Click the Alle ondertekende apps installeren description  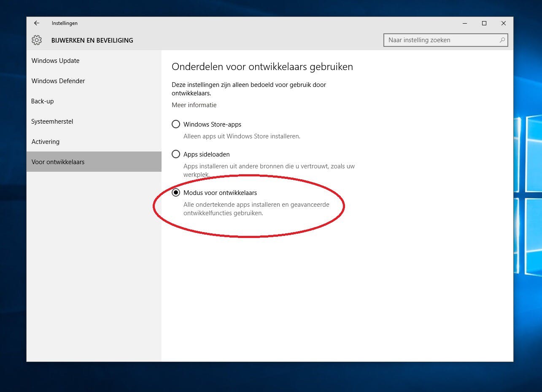click(256, 209)
